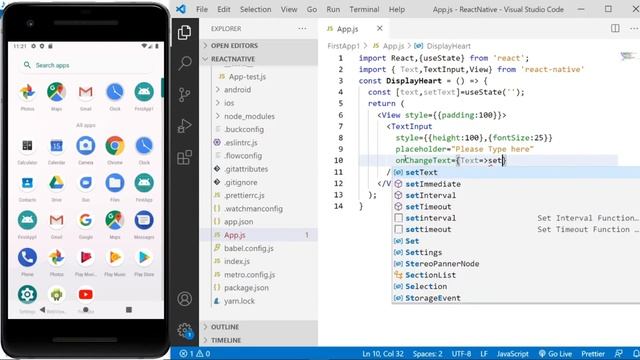This screenshot has width=640, height=360.
Task: Click the Prettier status bar item
Action: 593,353
